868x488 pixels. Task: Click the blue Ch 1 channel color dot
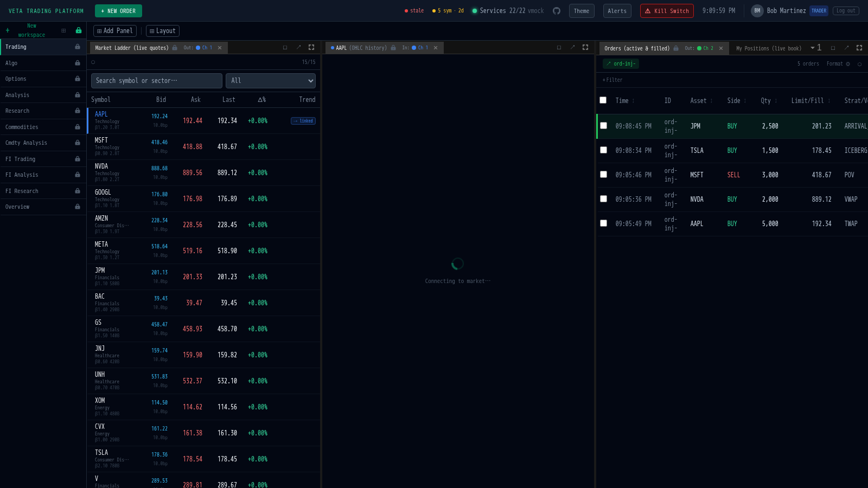198,48
